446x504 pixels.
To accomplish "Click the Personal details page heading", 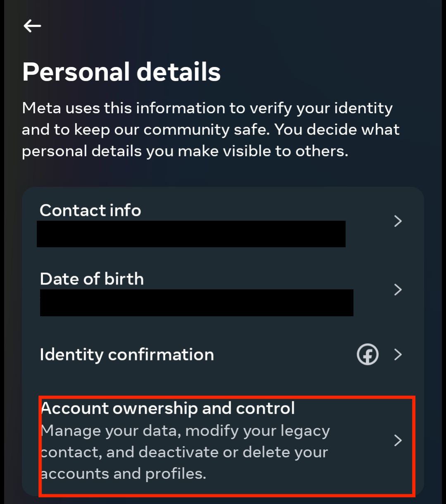I will click(122, 72).
